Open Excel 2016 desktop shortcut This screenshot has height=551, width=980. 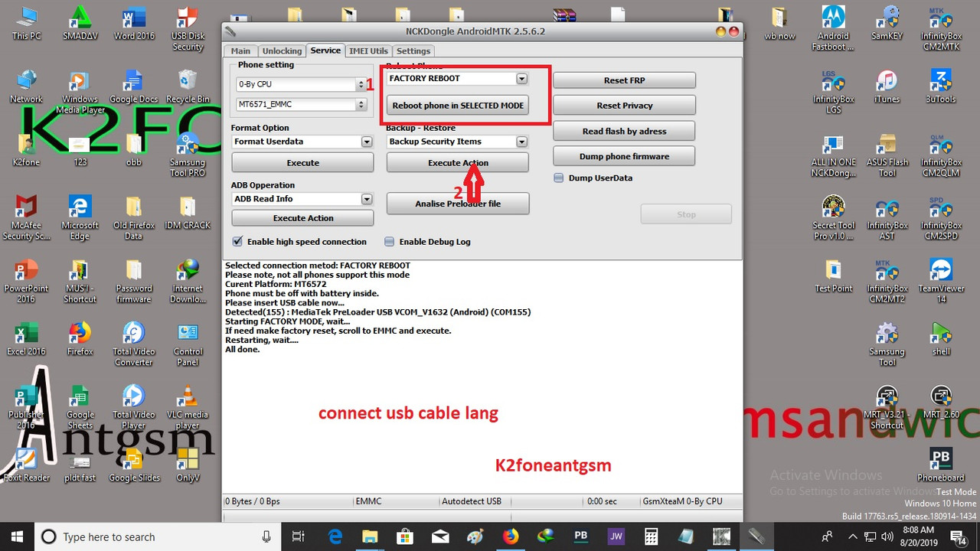coord(27,339)
